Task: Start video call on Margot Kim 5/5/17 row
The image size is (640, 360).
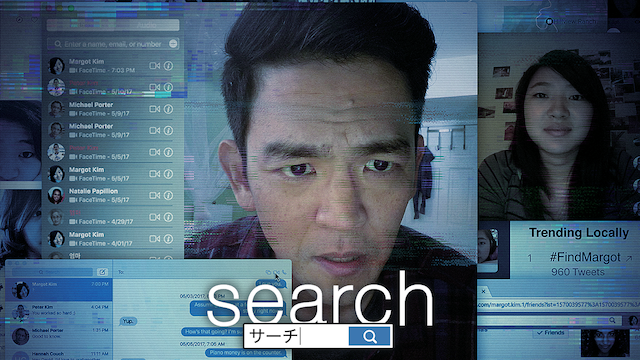Action: tap(154, 174)
